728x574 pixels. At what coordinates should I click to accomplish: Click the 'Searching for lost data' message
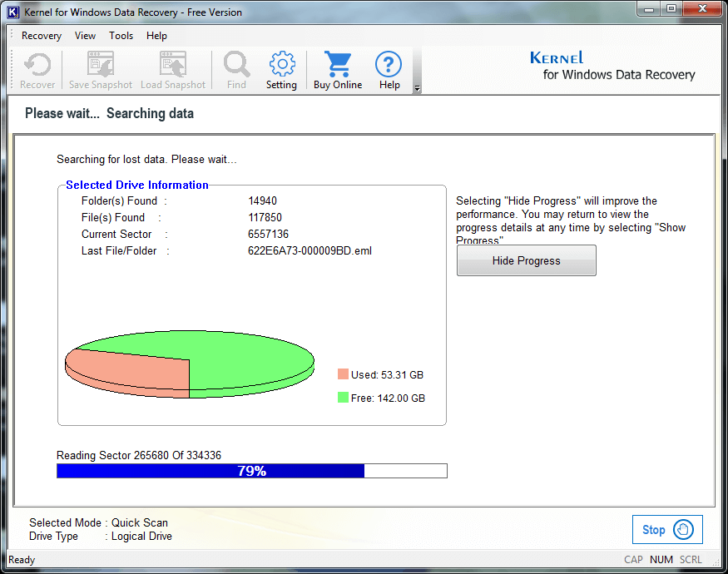[146, 159]
